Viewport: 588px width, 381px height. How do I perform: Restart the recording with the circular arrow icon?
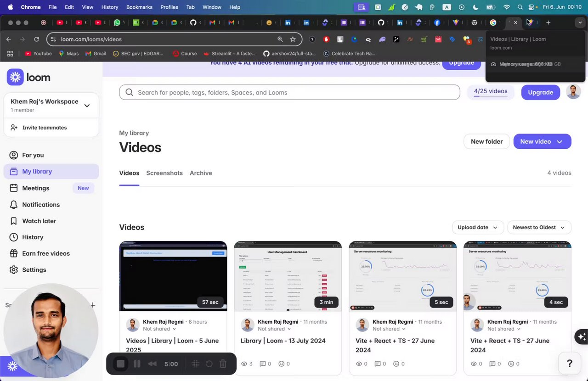click(209, 364)
